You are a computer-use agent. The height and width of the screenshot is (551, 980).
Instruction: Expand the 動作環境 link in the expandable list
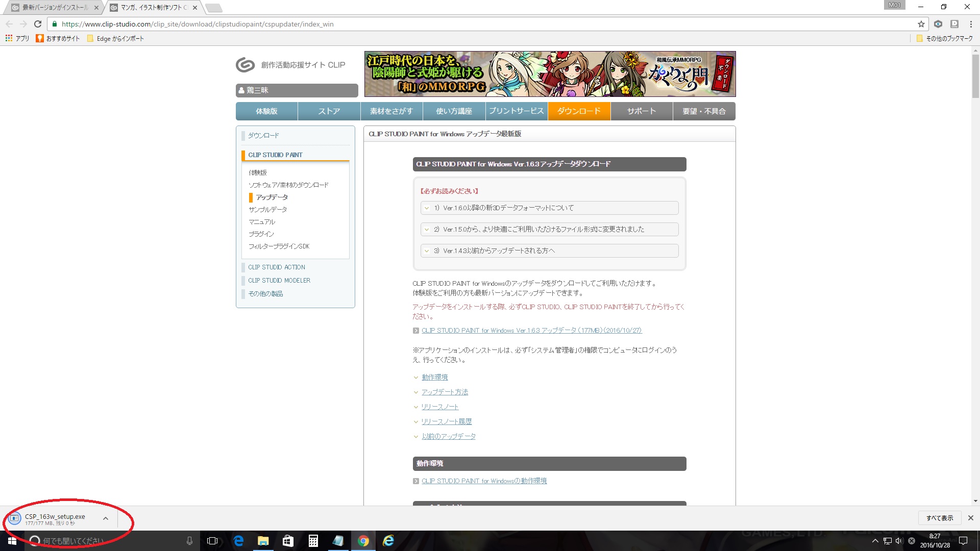[x=434, y=378]
